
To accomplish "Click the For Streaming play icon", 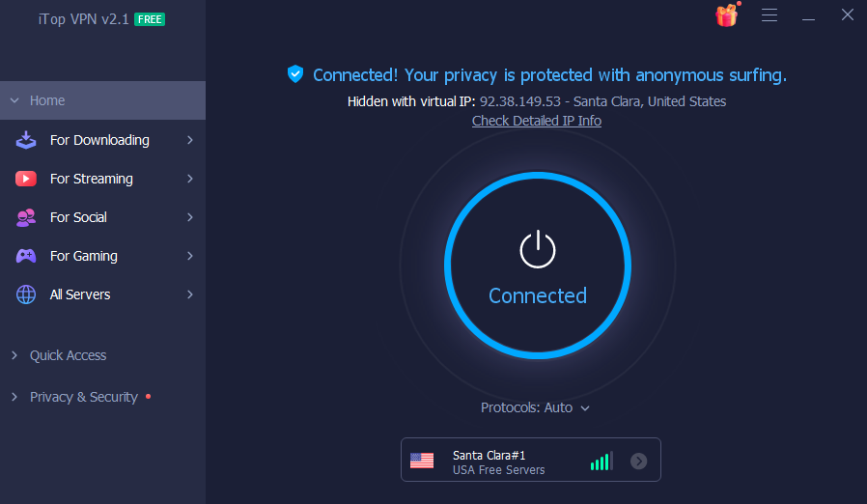I will (26, 179).
